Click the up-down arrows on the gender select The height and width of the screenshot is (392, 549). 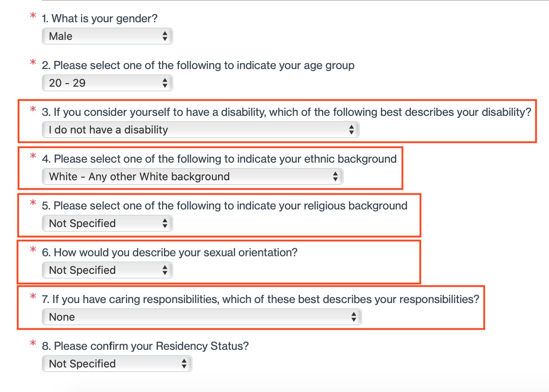[165, 36]
